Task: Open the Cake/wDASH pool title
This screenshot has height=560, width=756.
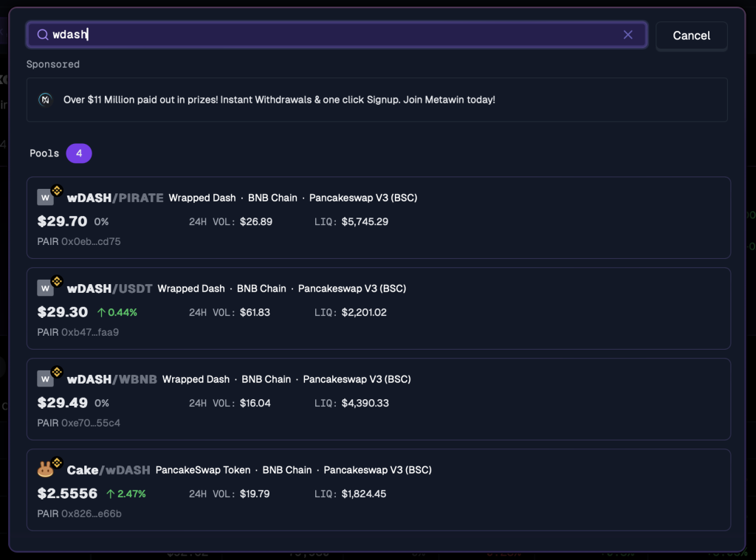Action: click(109, 470)
